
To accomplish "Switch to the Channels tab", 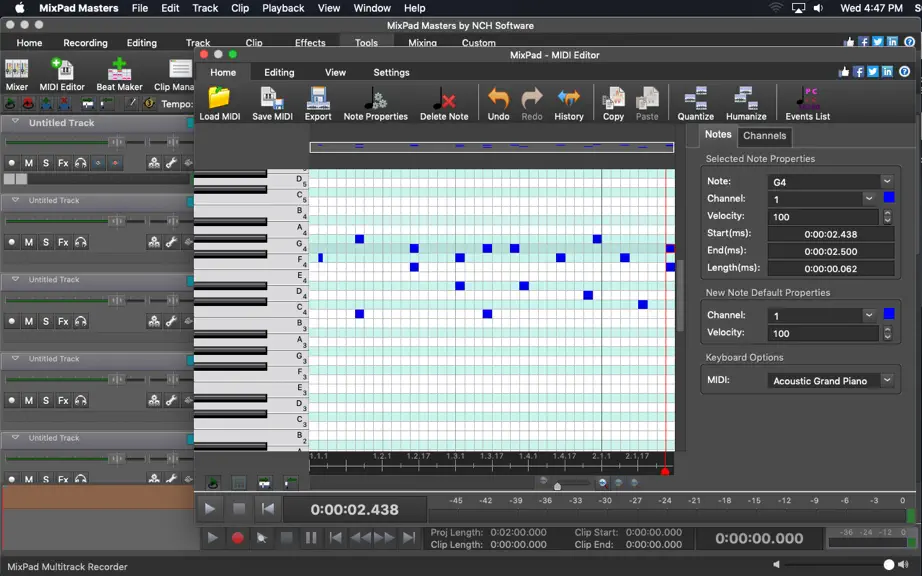I will point(764,136).
